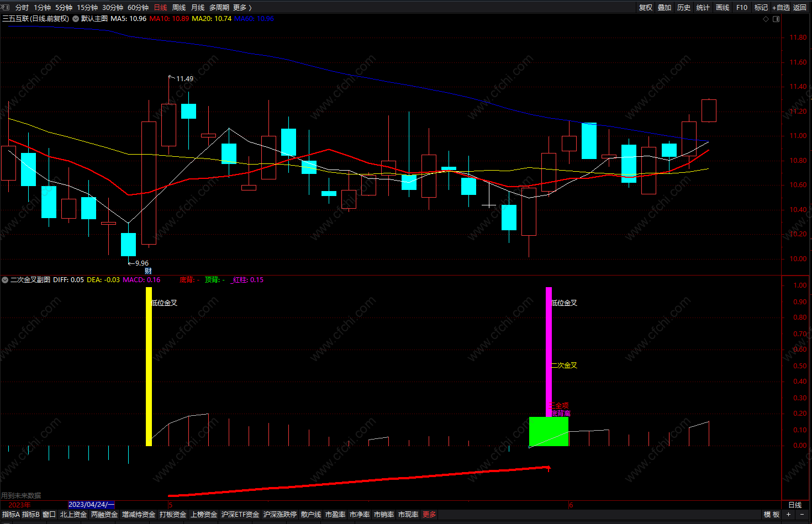Click the 财 marker below the candlestick
This screenshot has width=812, height=524.
[x=148, y=271]
